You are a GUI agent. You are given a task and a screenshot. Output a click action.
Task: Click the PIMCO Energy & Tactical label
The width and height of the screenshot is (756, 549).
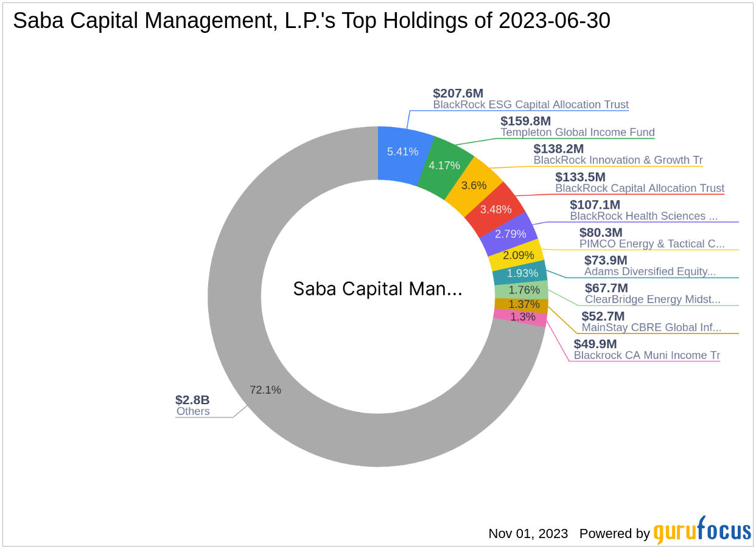[x=652, y=244]
